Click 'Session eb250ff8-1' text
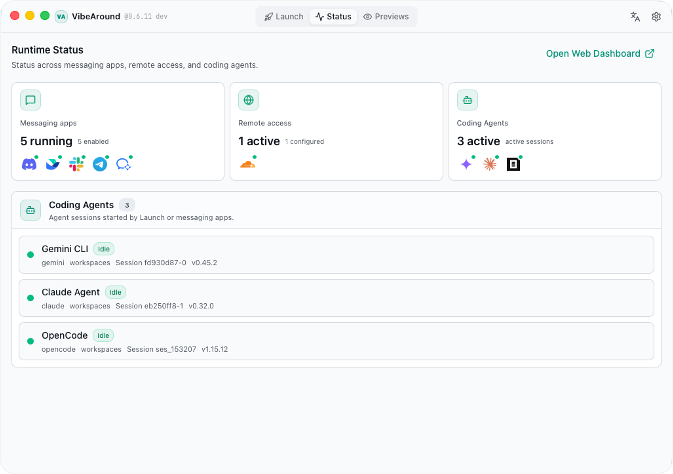The height and width of the screenshot is (474, 673). (149, 306)
